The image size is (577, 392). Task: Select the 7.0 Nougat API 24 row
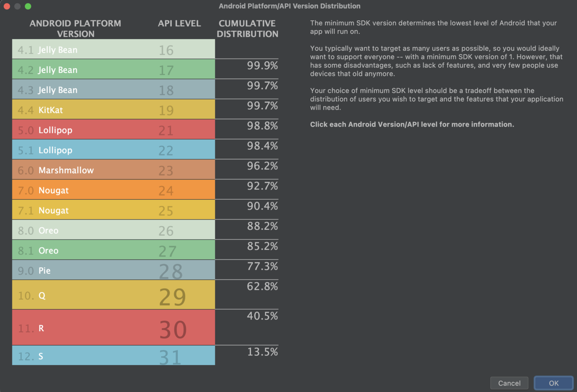[113, 190]
